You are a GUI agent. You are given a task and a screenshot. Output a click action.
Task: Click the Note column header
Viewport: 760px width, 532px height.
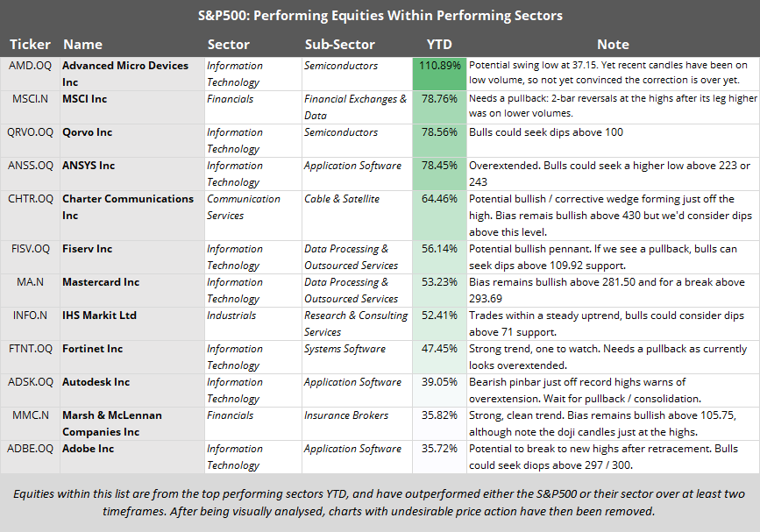pyautogui.click(x=612, y=44)
